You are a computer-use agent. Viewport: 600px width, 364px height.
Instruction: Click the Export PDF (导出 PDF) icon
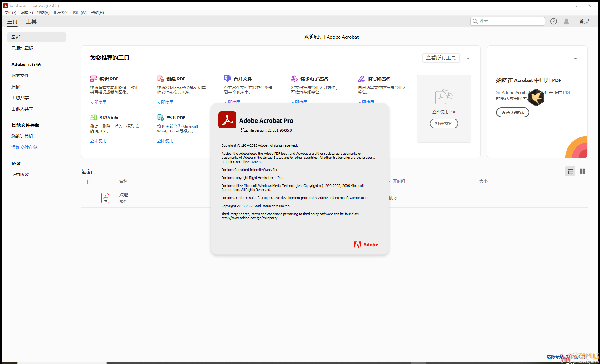[161, 117]
